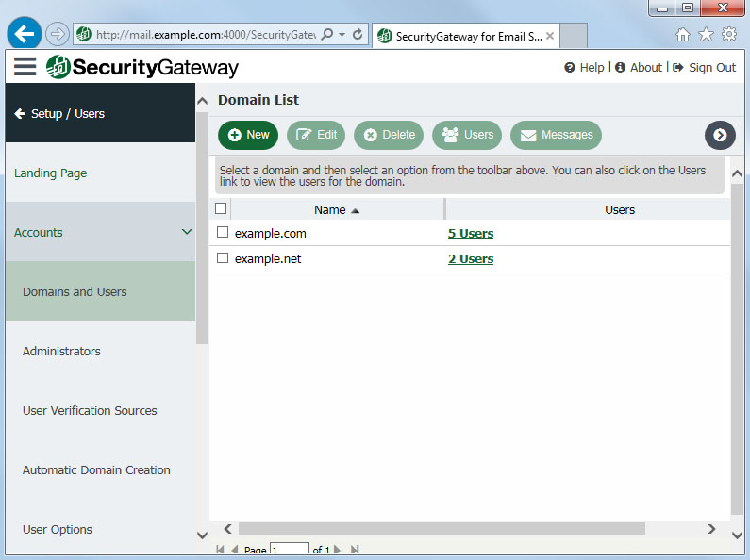Click the sidebar vertical scrollbar thumb
750x560 pixels.
202,228
